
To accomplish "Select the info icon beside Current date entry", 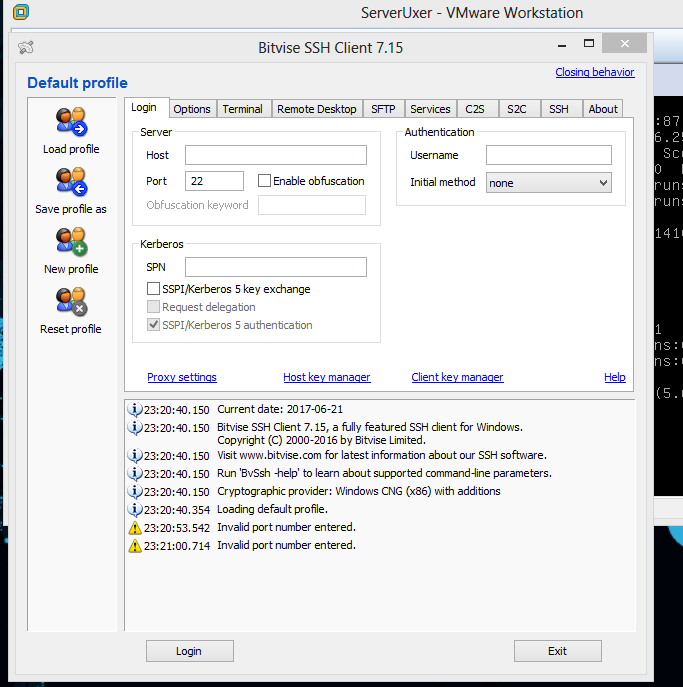I will tap(135, 409).
